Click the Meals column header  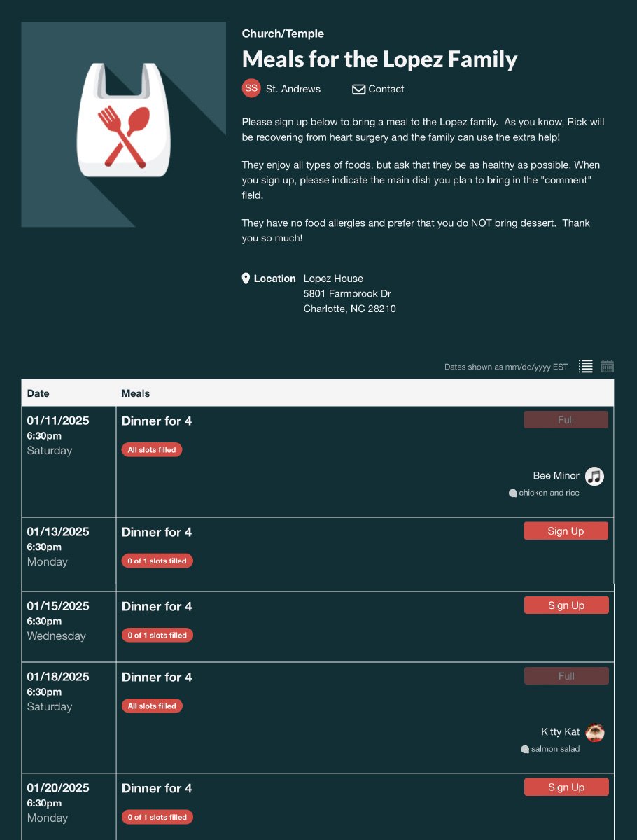pyautogui.click(x=136, y=393)
